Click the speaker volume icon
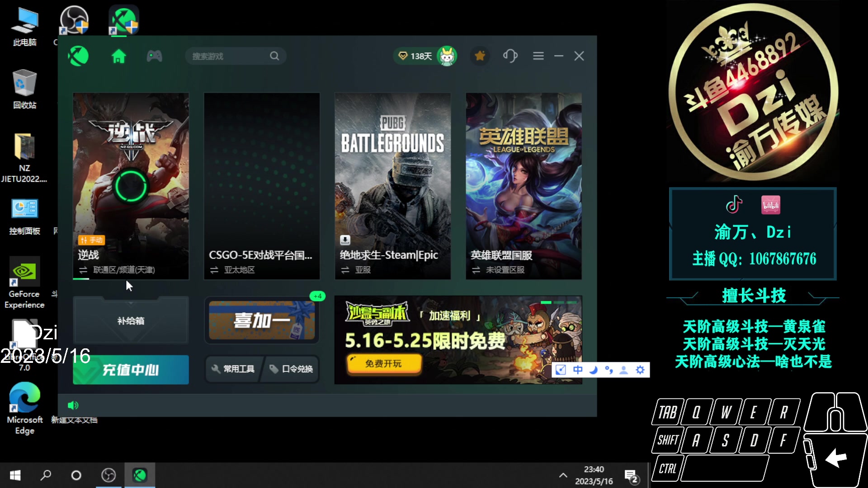Viewport: 868px width, 488px height. (73, 405)
